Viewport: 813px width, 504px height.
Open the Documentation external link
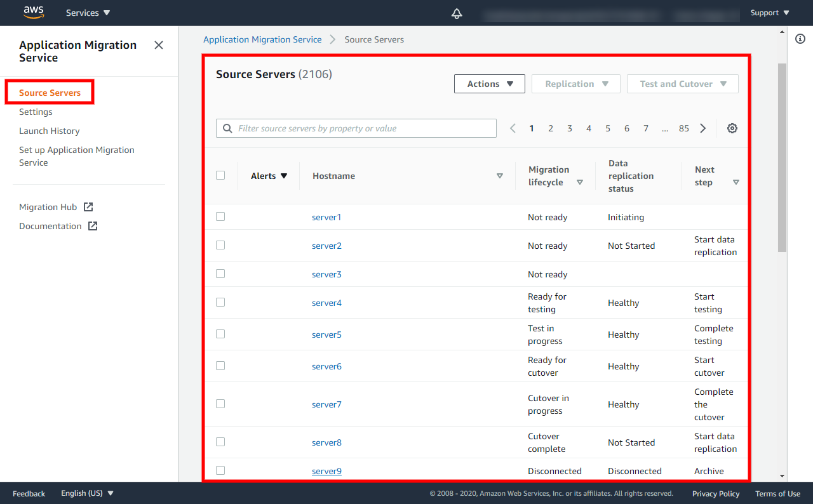(58, 226)
